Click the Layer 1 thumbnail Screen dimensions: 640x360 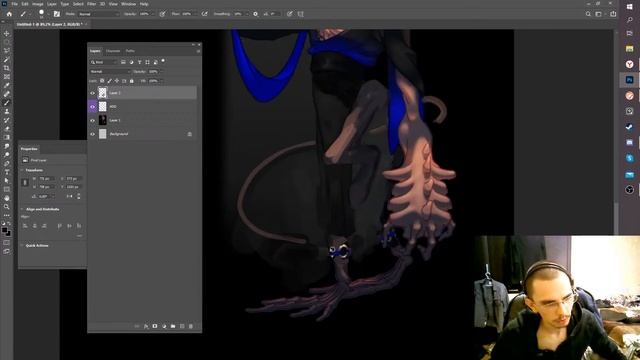pos(102,120)
